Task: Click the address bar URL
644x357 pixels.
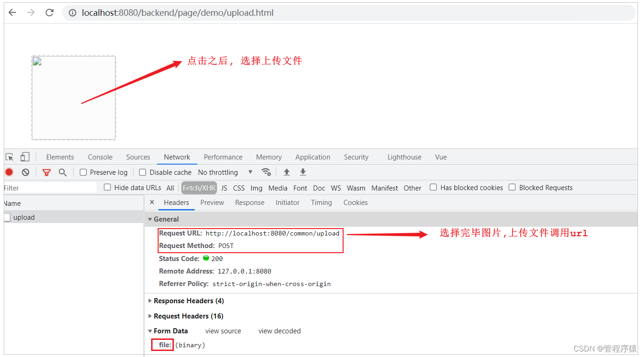Action: click(178, 13)
